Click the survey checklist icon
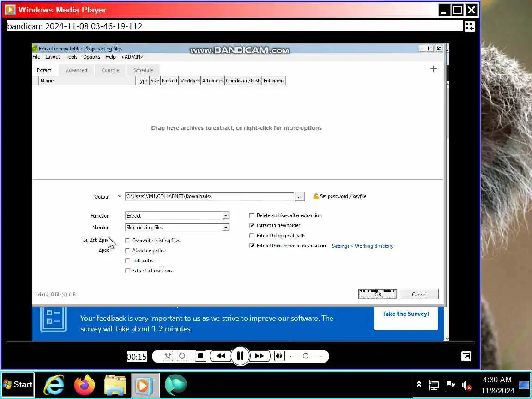532x399 pixels. tap(53, 319)
